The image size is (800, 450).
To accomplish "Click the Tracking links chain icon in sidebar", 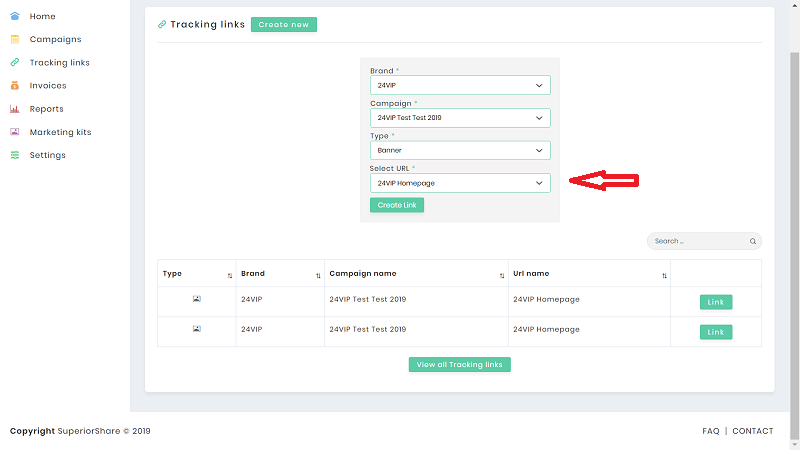I will point(15,62).
